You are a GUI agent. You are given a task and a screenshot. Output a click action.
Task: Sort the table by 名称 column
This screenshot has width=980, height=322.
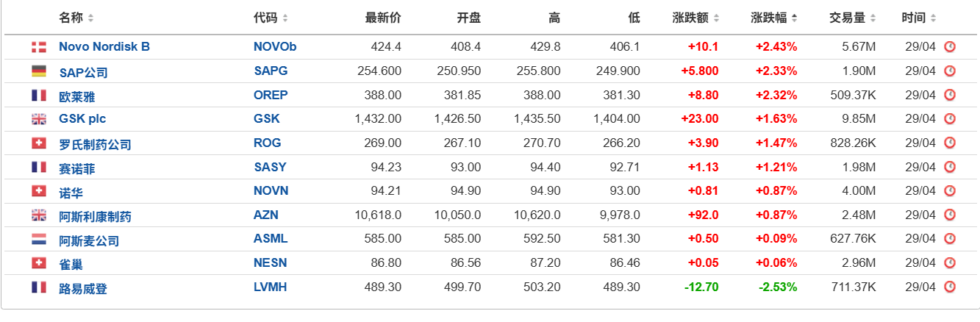click(76, 18)
